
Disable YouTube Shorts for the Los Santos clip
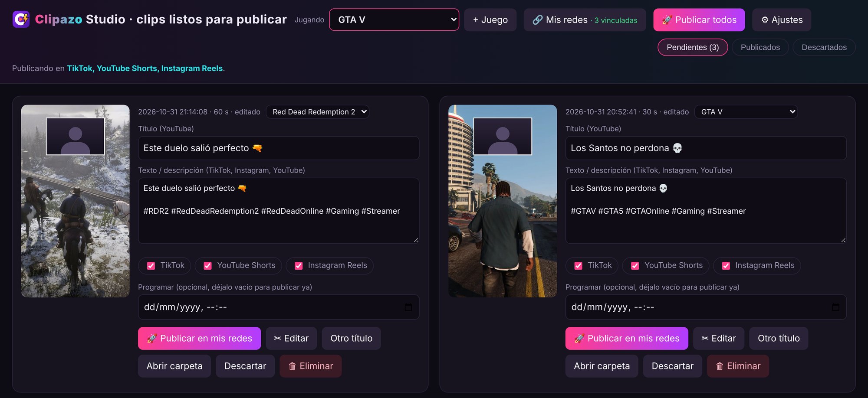(635, 266)
